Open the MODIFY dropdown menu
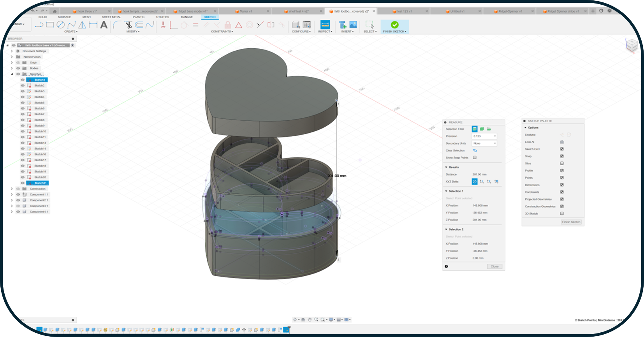 click(x=133, y=32)
